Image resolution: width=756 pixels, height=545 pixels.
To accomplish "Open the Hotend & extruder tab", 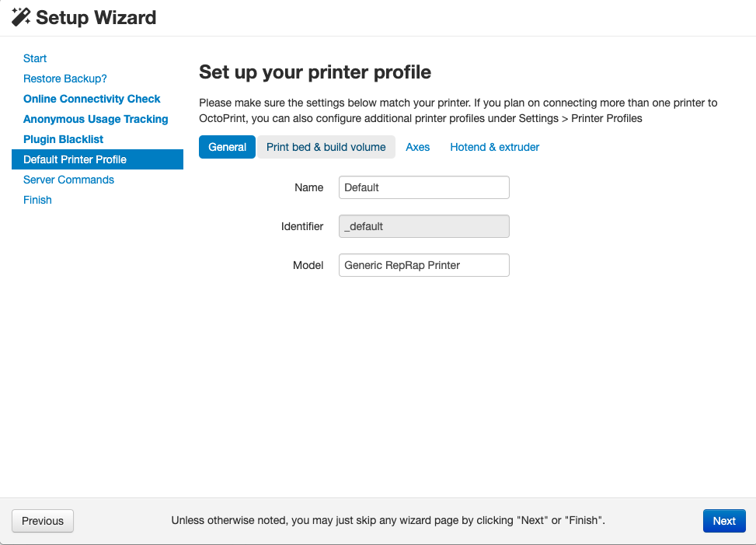I will click(x=495, y=147).
